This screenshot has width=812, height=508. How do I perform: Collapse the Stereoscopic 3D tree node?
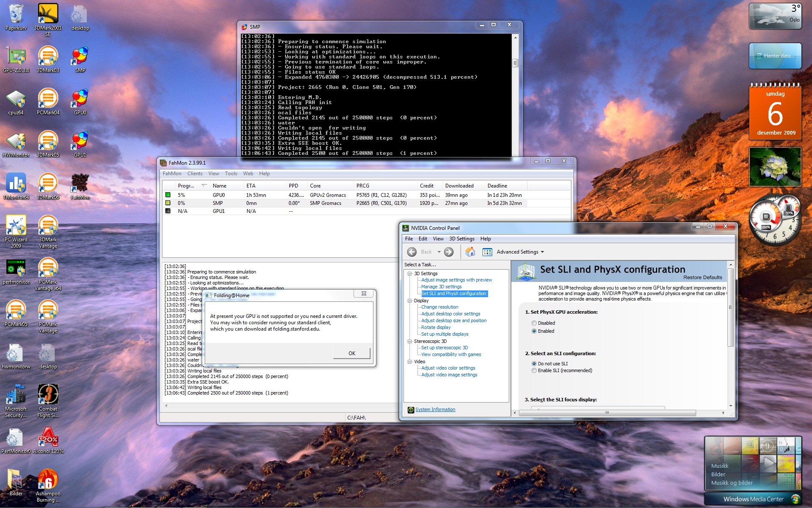pos(410,341)
